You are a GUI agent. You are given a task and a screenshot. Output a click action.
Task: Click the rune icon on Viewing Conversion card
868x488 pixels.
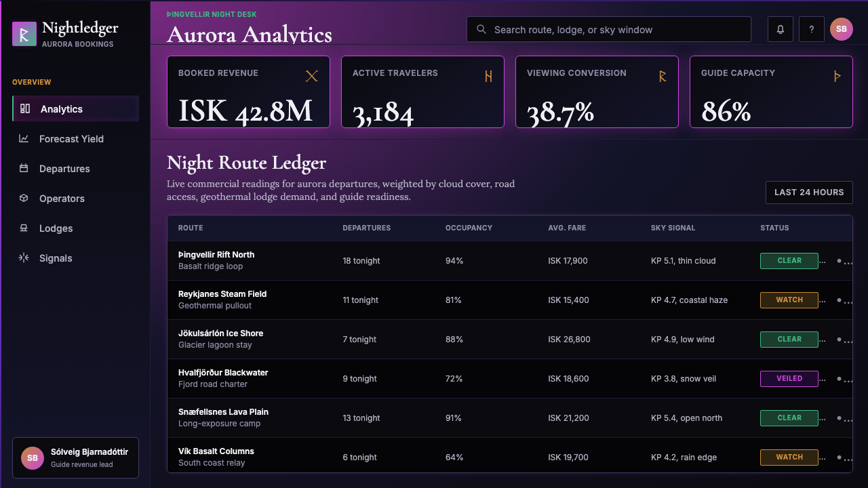pos(663,76)
